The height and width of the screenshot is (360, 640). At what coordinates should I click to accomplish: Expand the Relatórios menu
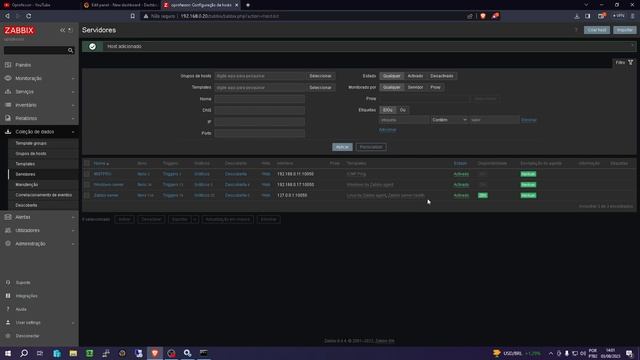point(73,118)
